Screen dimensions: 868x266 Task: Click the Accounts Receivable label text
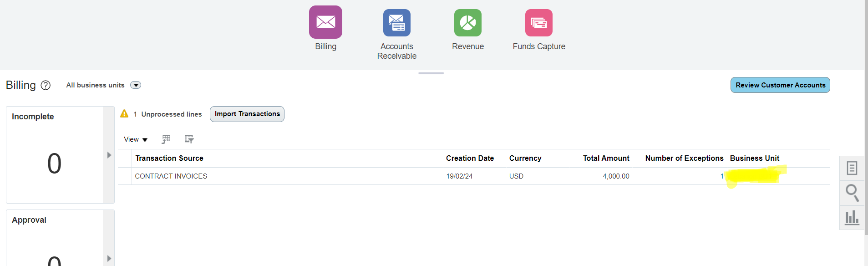point(397,51)
